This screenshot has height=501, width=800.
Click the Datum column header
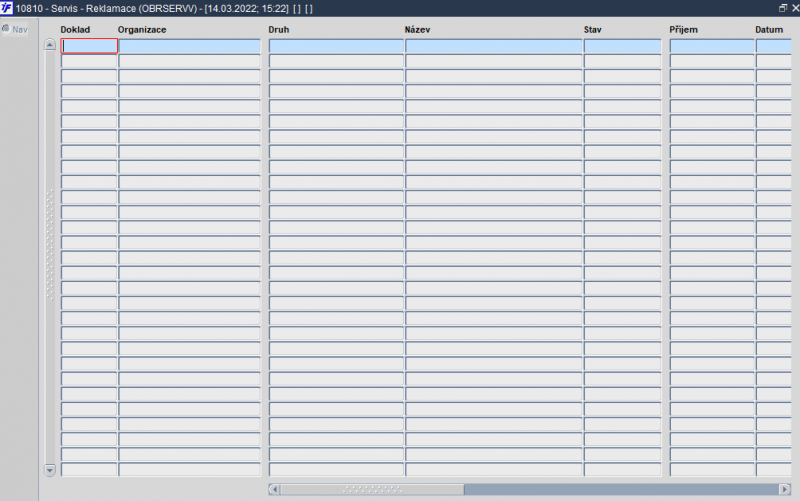[769, 30]
